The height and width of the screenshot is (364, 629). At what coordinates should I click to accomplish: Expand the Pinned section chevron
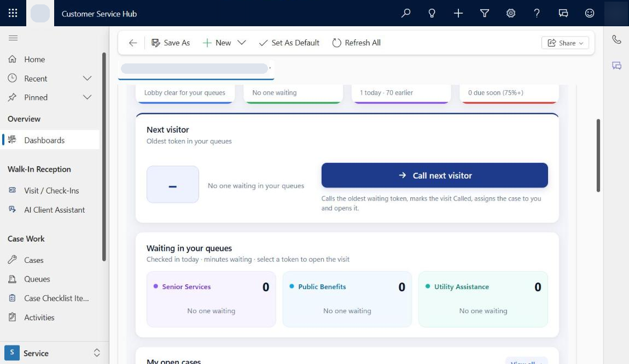tap(87, 97)
